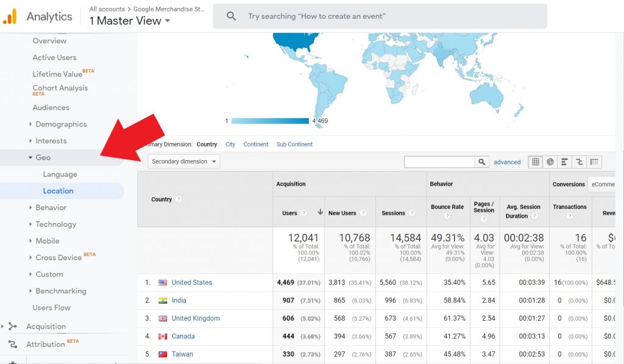This screenshot has width=624, height=364.
Task: Click the sort arrow on Users column
Action: point(320,212)
